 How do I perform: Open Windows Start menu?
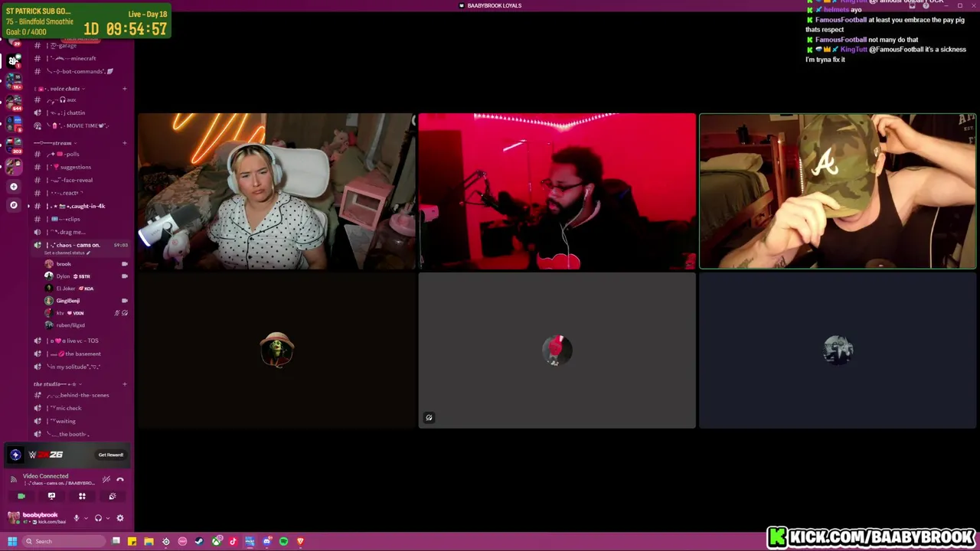coord(12,541)
